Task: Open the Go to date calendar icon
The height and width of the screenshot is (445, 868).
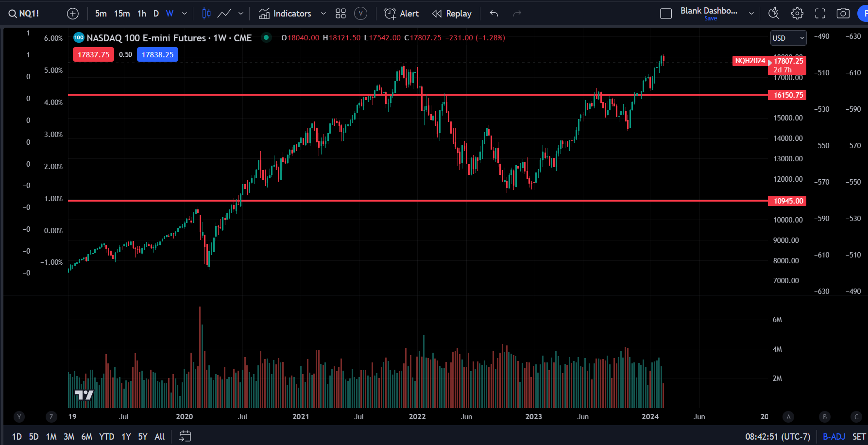Action: click(185, 436)
